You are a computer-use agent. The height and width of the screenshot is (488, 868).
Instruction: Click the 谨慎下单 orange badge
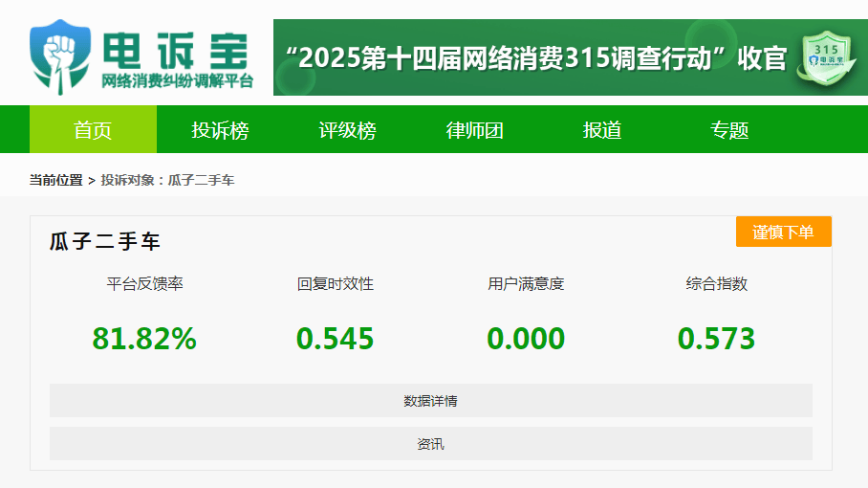[x=783, y=232]
